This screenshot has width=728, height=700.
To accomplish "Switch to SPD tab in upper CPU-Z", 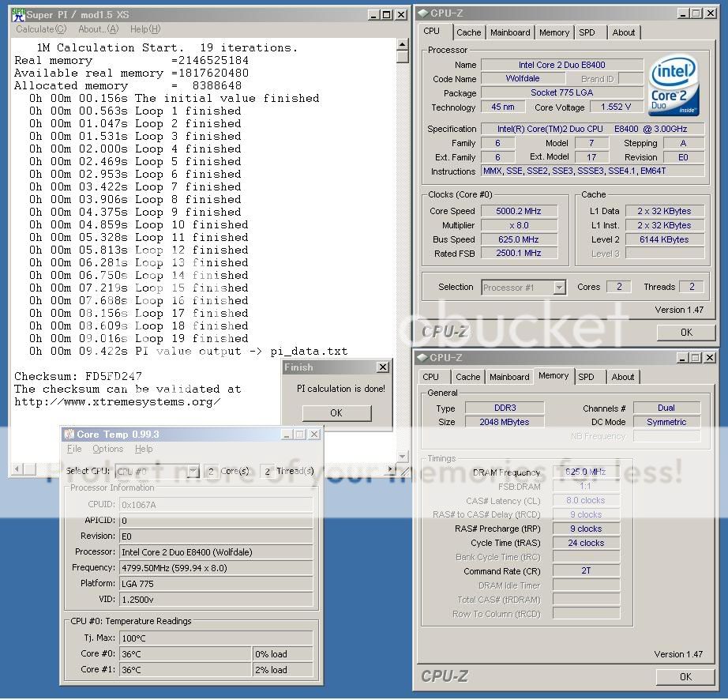I will click(x=587, y=32).
